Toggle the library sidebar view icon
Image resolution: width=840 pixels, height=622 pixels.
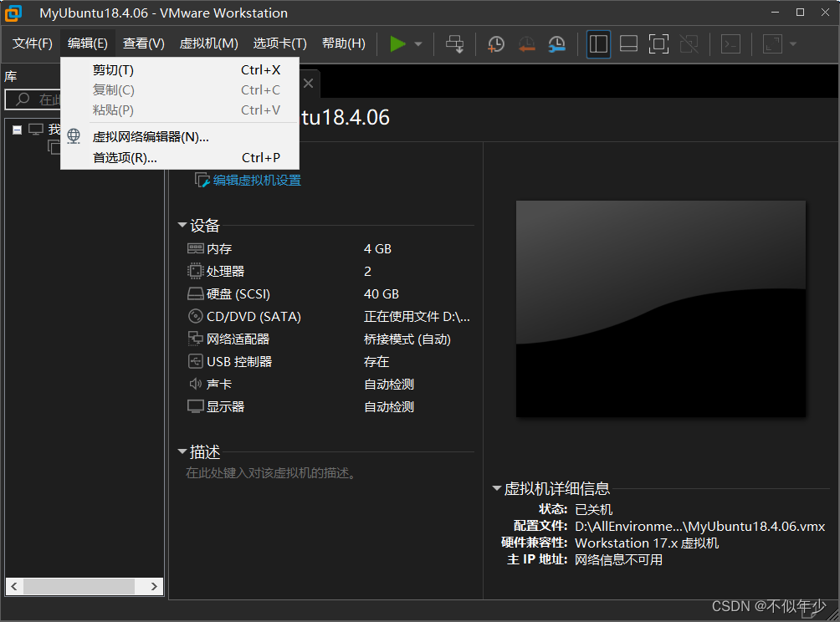pos(598,44)
